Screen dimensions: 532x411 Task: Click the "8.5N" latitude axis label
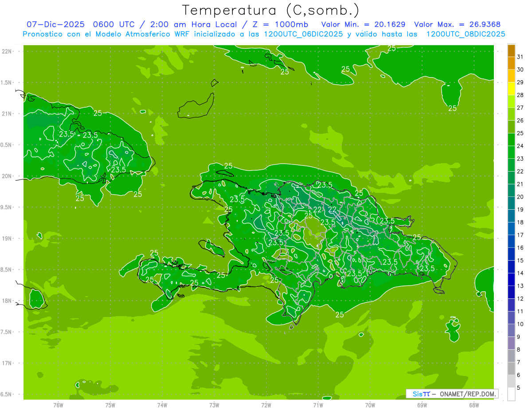point(6,270)
